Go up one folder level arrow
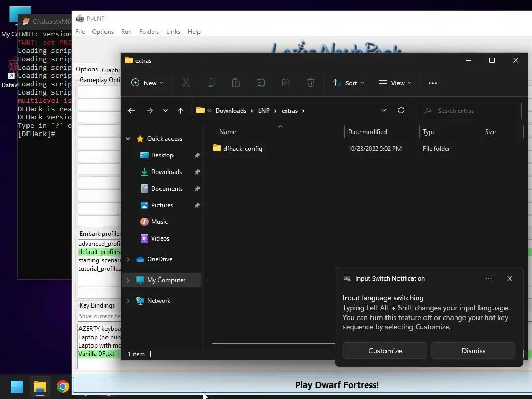 click(180, 111)
